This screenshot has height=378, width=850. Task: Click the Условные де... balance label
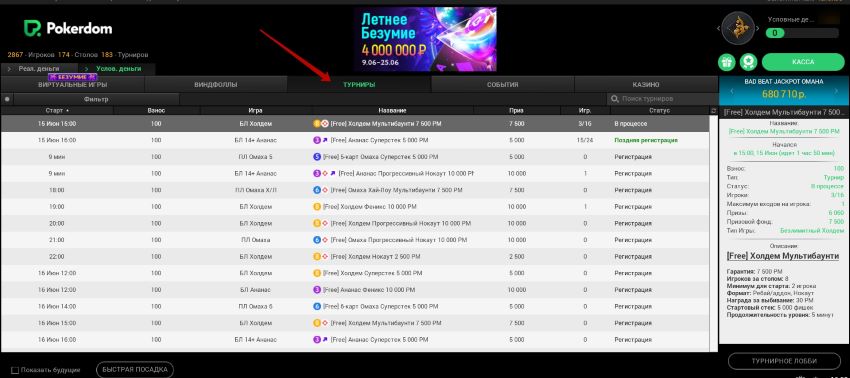791,20
